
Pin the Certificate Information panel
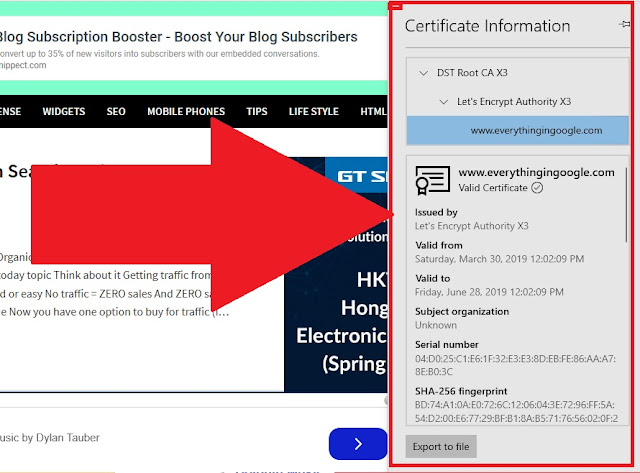tap(624, 24)
